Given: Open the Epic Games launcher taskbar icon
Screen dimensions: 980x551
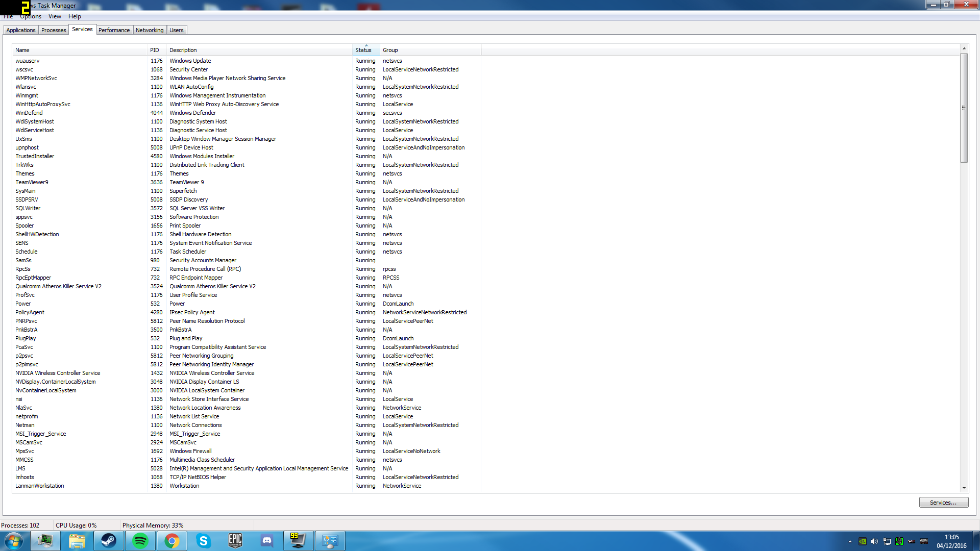Looking at the screenshot, I should point(235,541).
